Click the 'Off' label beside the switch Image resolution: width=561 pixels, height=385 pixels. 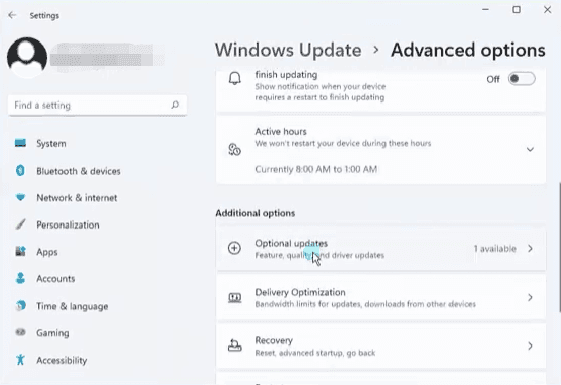(x=493, y=79)
